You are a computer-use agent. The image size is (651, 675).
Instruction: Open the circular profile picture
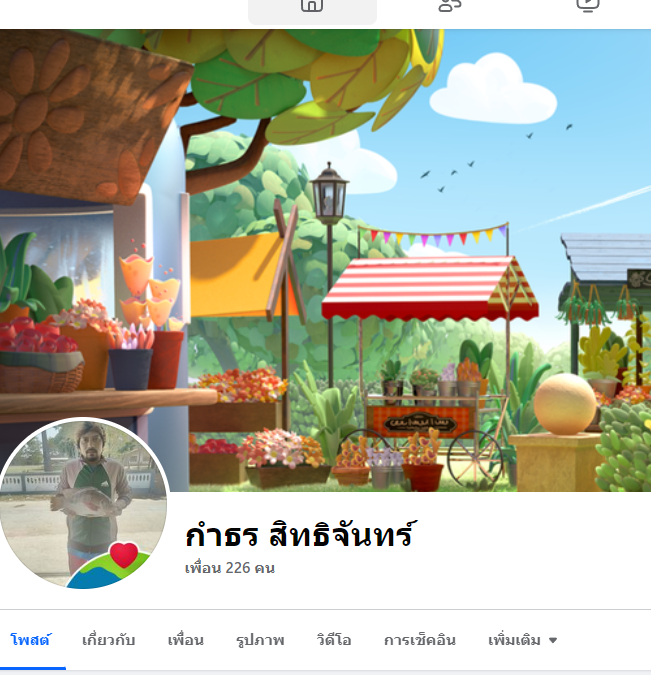point(84,504)
